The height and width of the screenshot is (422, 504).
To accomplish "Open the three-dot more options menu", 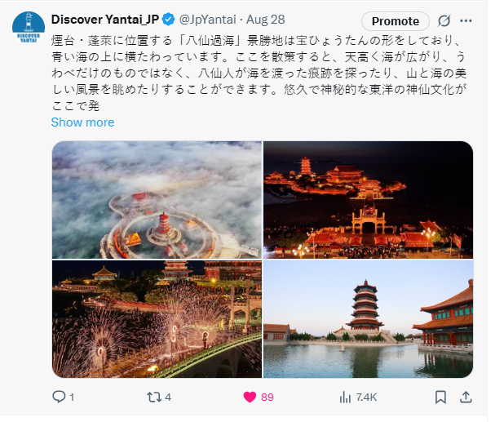I will click(x=466, y=21).
